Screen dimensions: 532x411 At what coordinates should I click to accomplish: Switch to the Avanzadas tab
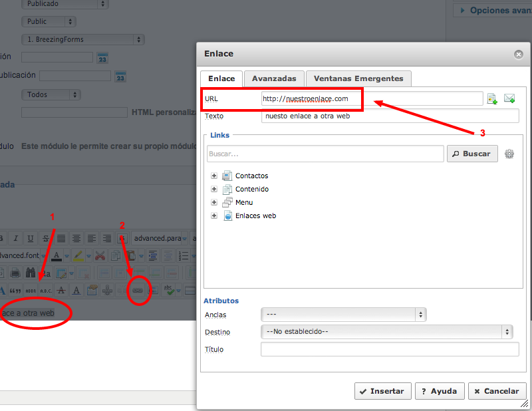coord(274,78)
